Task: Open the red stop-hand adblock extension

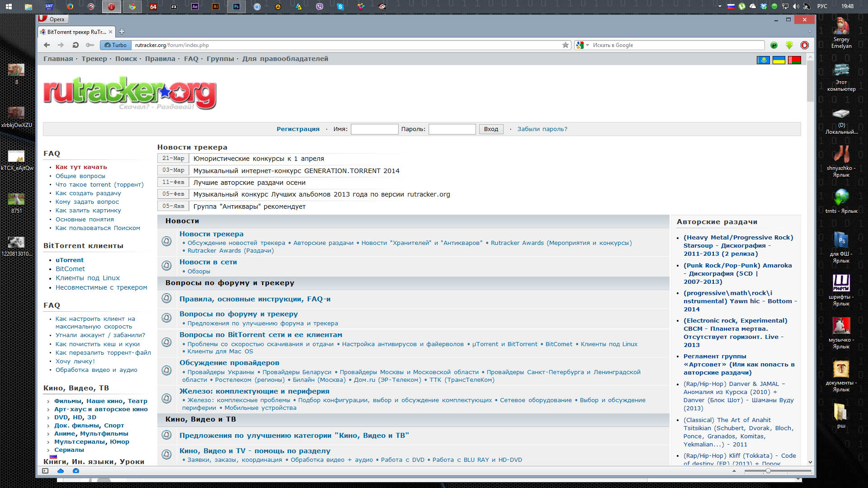Action: [x=805, y=45]
